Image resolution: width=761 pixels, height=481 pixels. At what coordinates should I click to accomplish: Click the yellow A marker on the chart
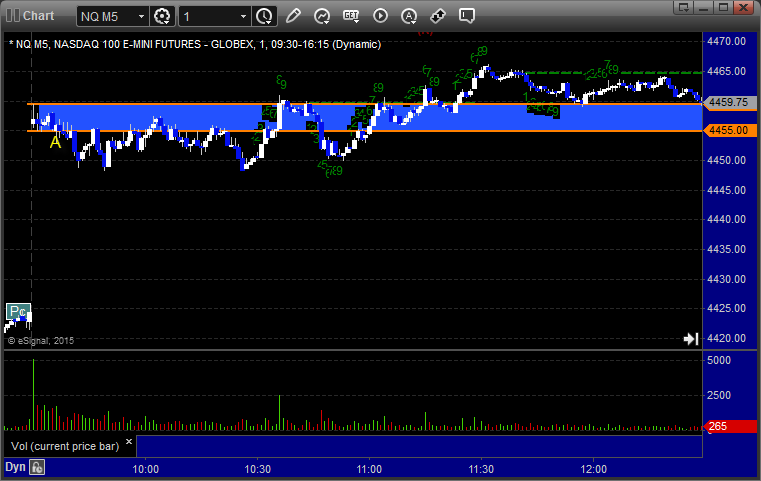click(55, 142)
